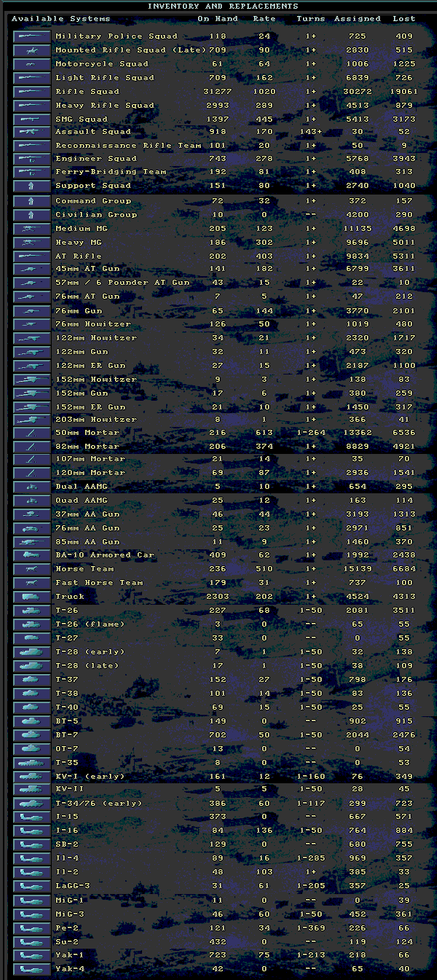Click the Yak-1 aircraft icon button
Screen dimensions: 437x980
pos(31,954)
